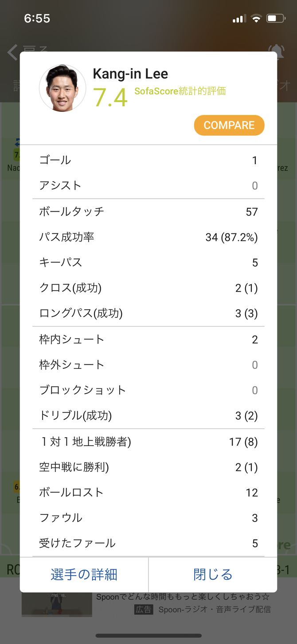Tap 閉じる to close the popup
Image resolution: width=297 pixels, height=644 pixels.
point(213,575)
